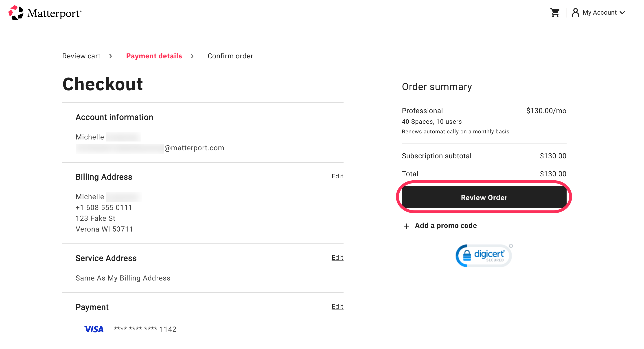Expand Add a promo code

tap(445, 225)
